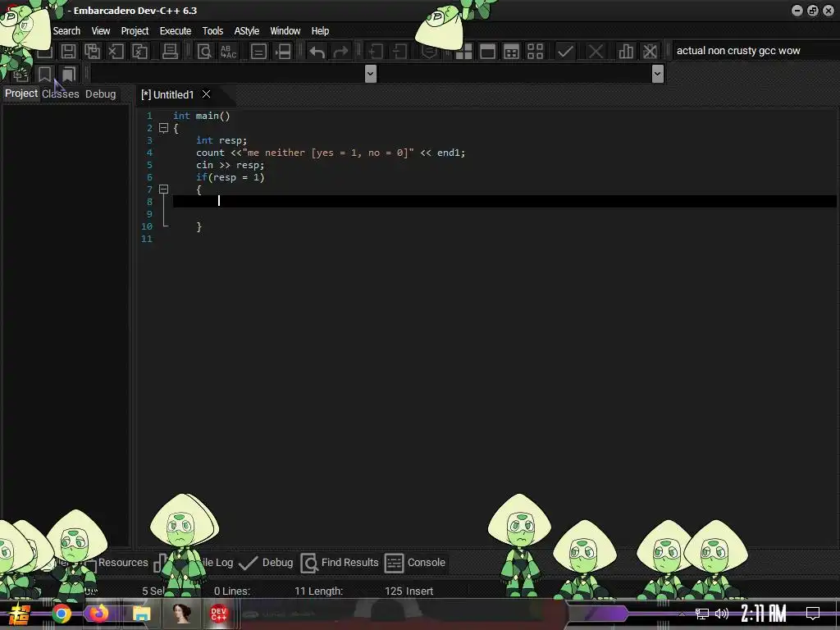Open the Help menu

tap(320, 31)
